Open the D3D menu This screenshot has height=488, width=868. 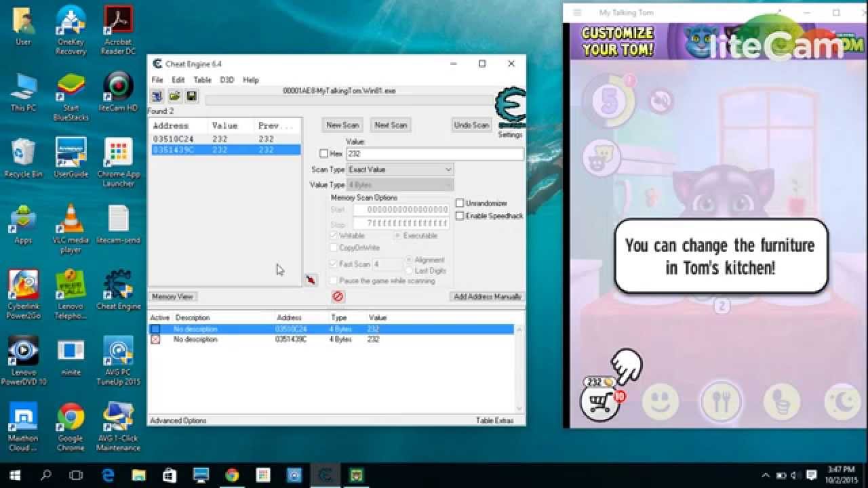(227, 80)
